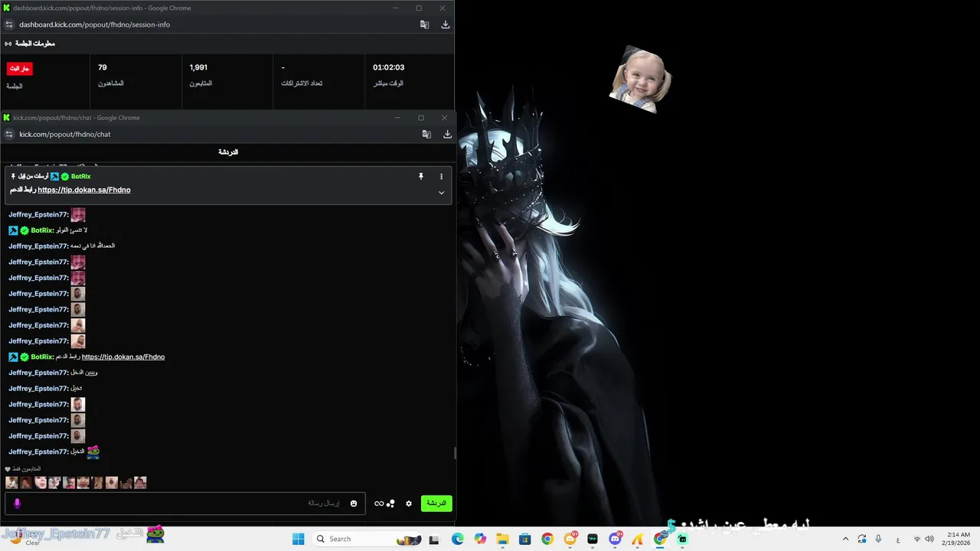Screen dimensions: 980x551
Task: Open the black waveform app in the taskbar
Action: point(593,539)
